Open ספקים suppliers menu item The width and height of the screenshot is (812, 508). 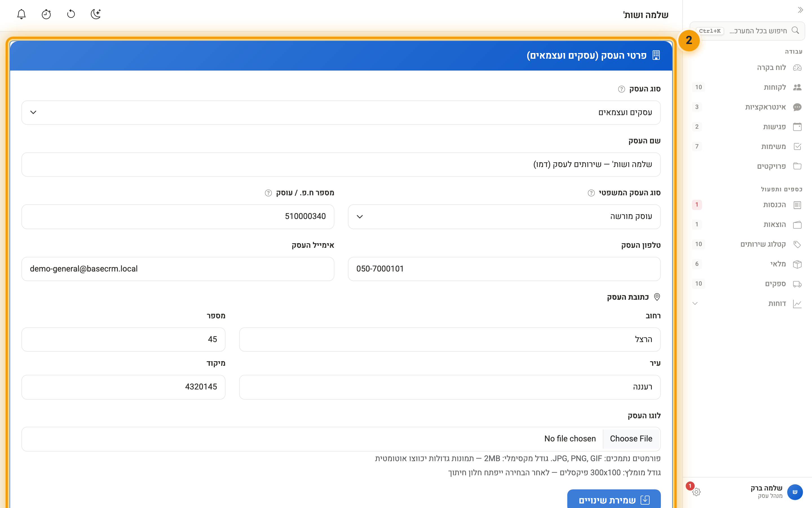(x=747, y=284)
